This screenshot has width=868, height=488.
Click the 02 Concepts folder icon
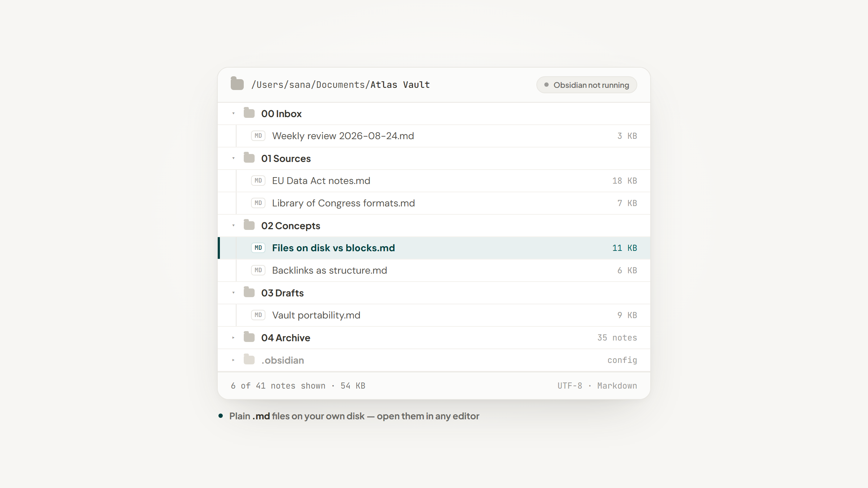tap(249, 225)
